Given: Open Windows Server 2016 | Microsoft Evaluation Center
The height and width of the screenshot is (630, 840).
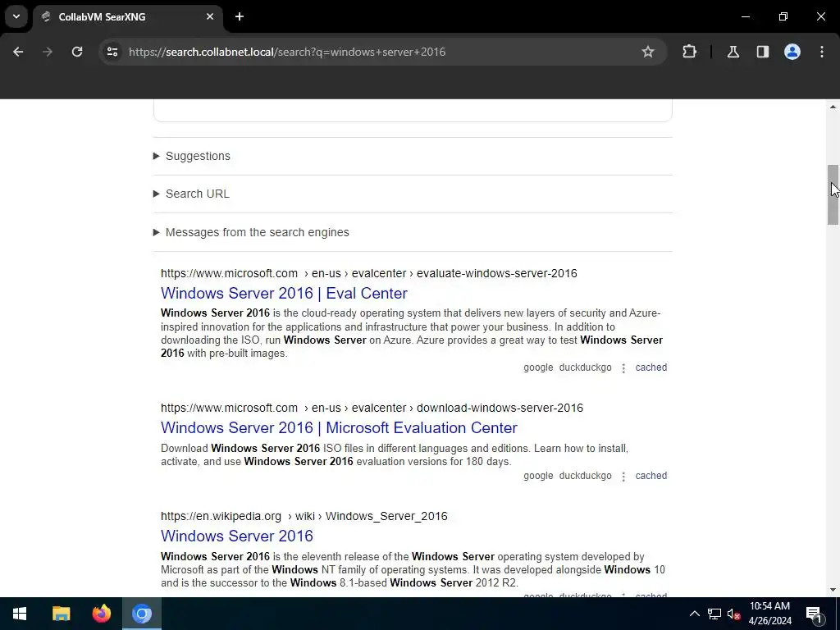Looking at the screenshot, I should point(339,427).
